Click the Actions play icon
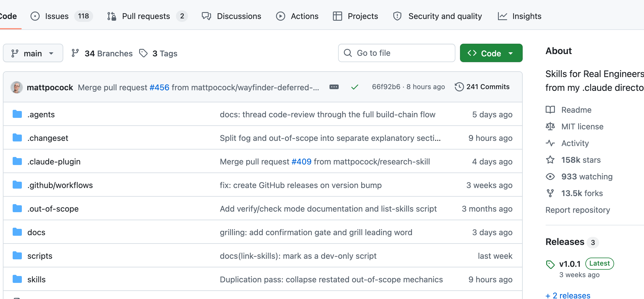The width and height of the screenshot is (644, 299). point(281,16)
